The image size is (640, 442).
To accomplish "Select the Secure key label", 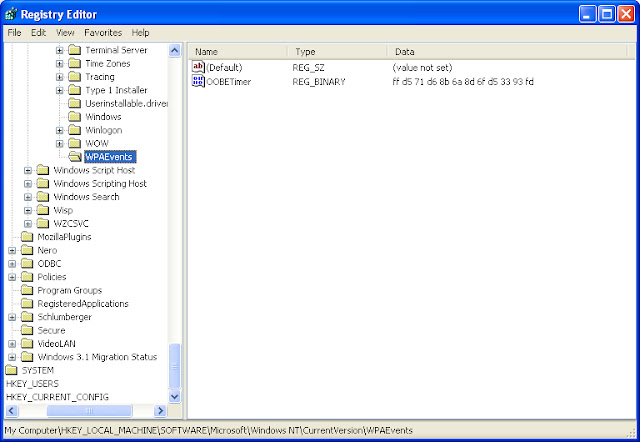I will pos(51,330).
